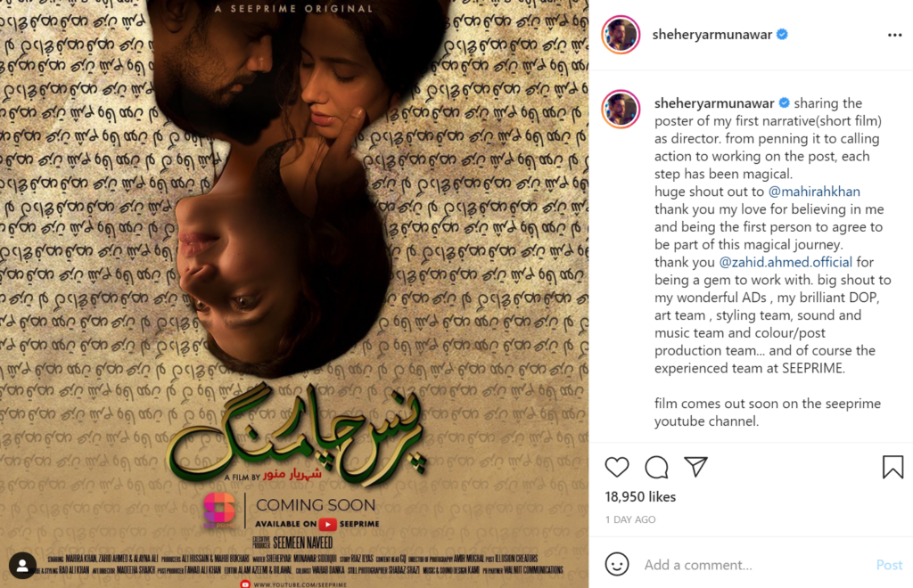Click the 1 DAY AGO timestamp
This screenshot has height=588, width=913.
coord(630,519)
